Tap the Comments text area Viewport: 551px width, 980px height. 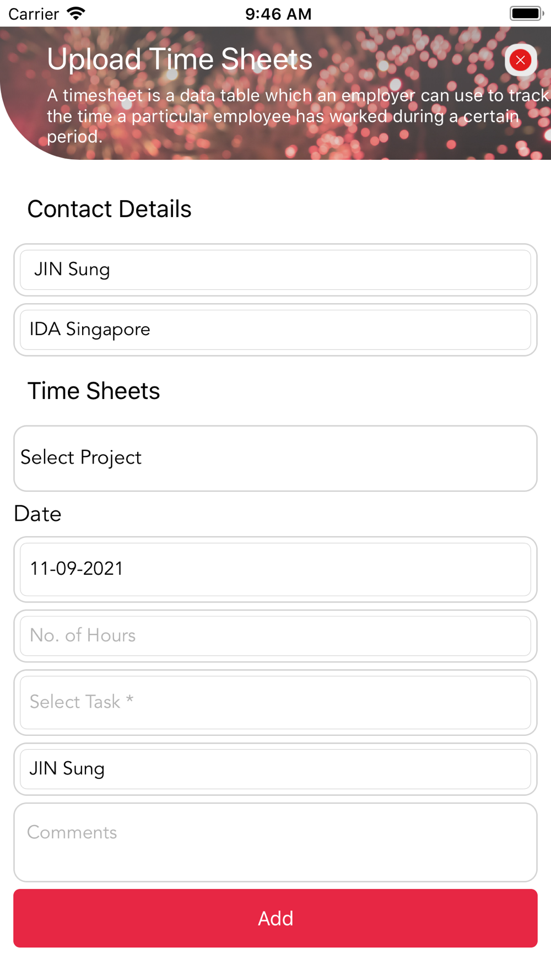pos(275,842)
